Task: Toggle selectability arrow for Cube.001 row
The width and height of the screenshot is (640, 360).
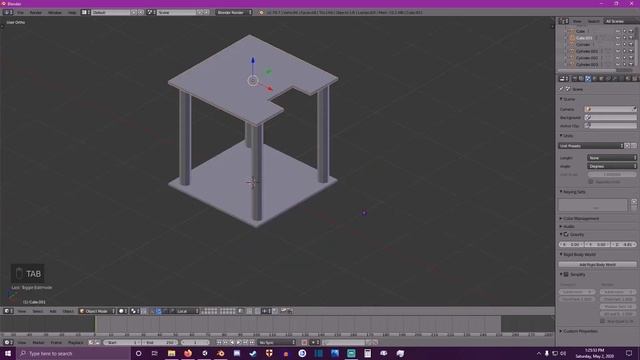Action: tap(624, 38)
